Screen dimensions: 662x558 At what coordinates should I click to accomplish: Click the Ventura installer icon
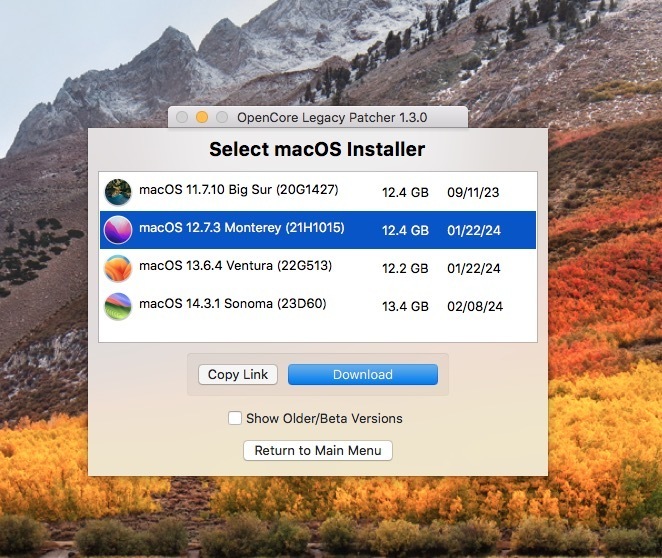tap(118, 268)
